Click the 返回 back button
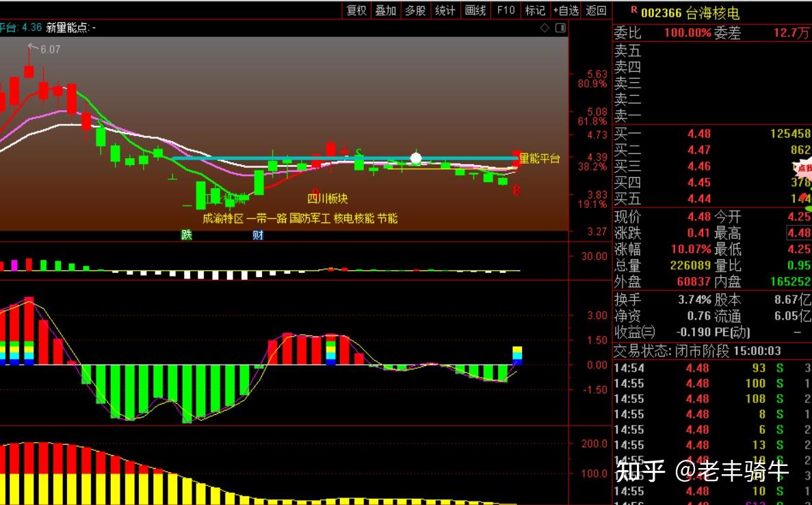812x505 pixels. [x=596, y=10]
